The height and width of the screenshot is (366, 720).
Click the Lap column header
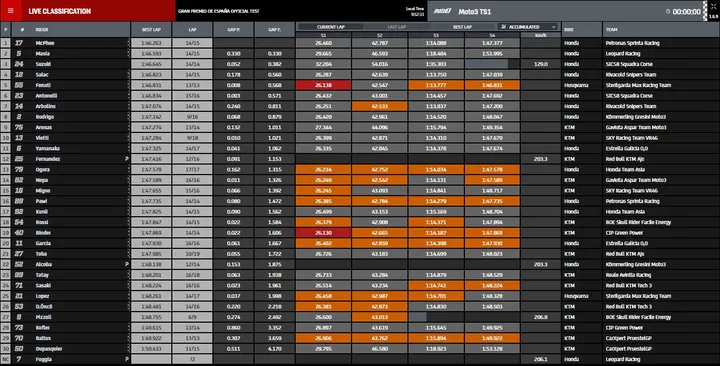pyautogui.click(x=192, y=29)
